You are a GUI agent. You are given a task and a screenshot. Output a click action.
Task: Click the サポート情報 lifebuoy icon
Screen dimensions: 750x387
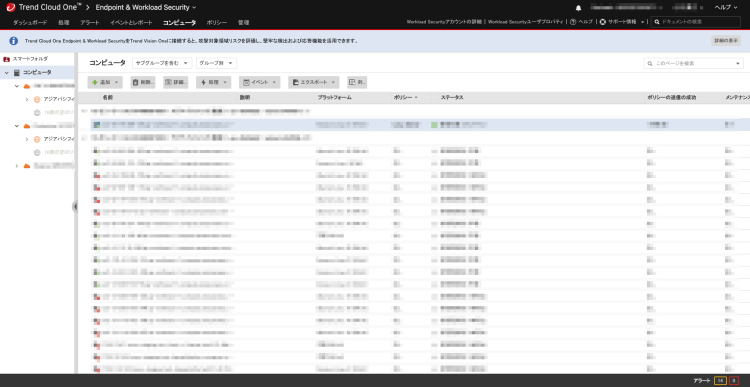[x=603, y=22]
